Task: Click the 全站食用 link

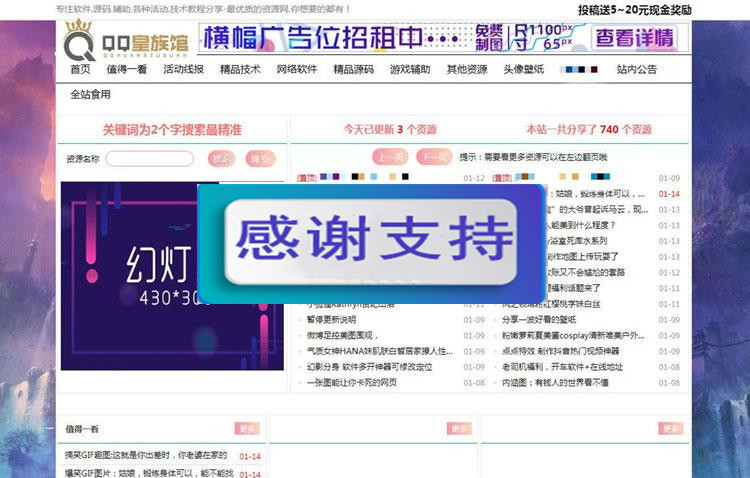Action: pyautogui.click(x=90, y=95)
